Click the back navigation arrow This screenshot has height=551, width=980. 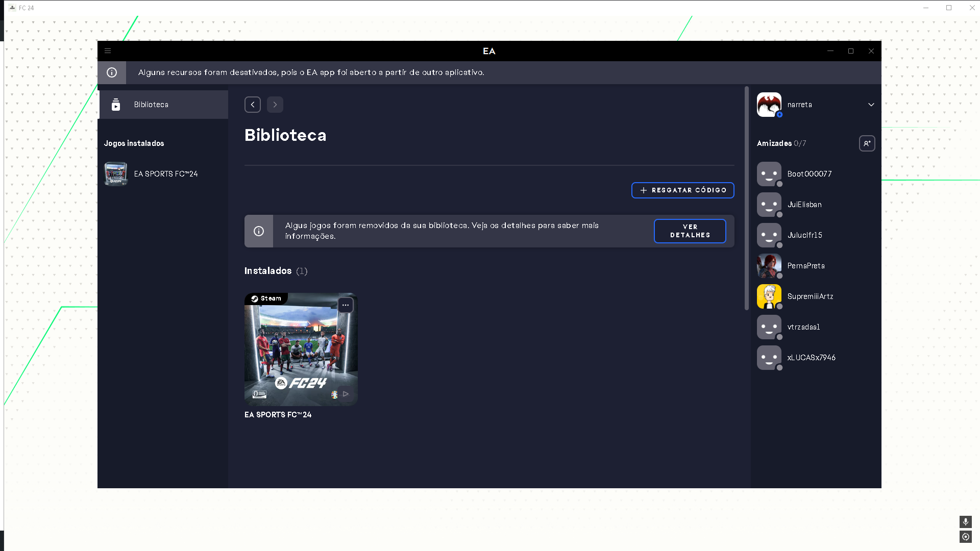pos(253,105)
